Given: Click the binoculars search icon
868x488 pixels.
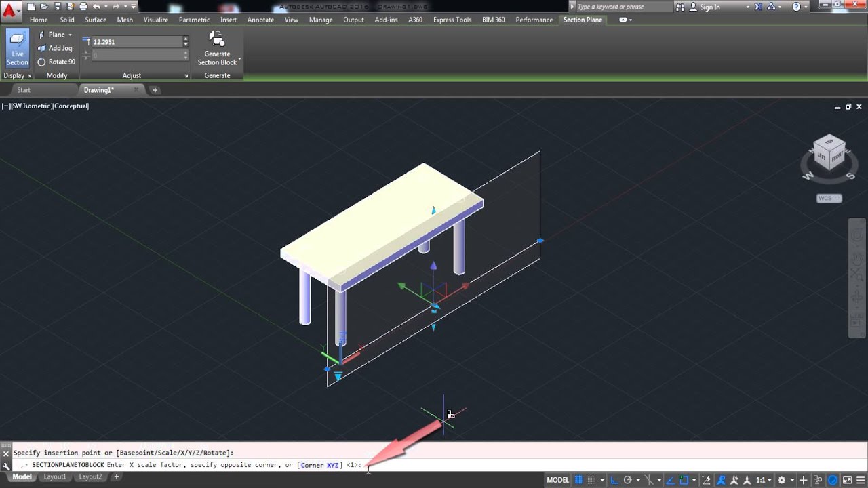Looking at the screenshot, I should [x=680, y=7].
